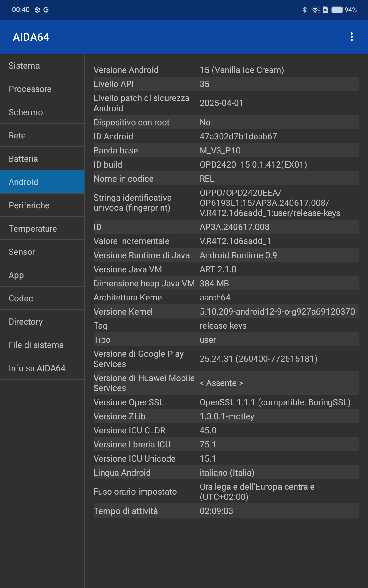Select the ZLib version 1.3.0.1-motley

click(227, 416)
